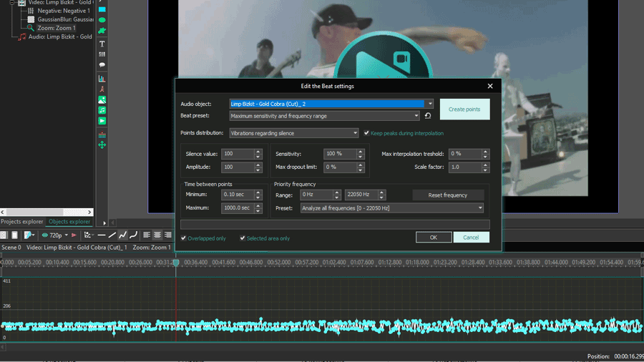Toggle Keep peaks during interpolation checkbox

click(366, 133)
